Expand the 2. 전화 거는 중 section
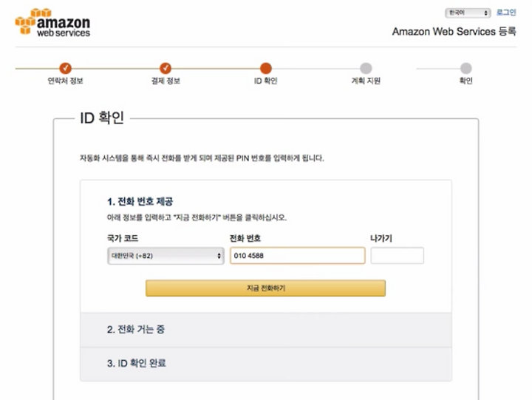 (x=266, y=329)
